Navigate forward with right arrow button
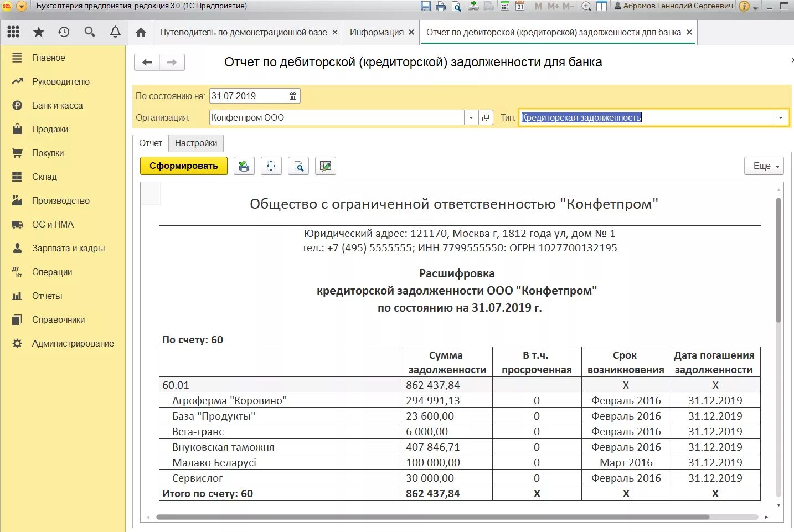 [172, 62]
